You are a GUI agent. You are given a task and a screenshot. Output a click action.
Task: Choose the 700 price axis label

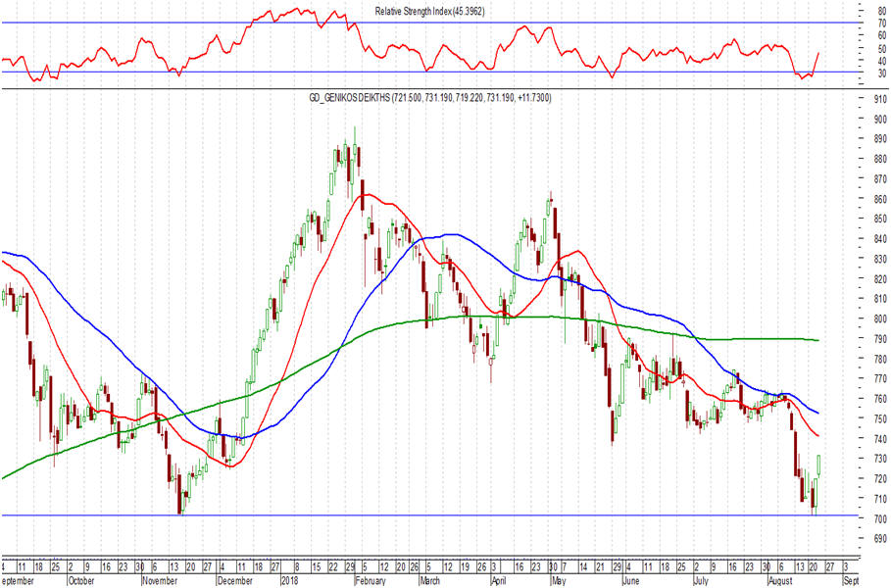tap(880, 518)
